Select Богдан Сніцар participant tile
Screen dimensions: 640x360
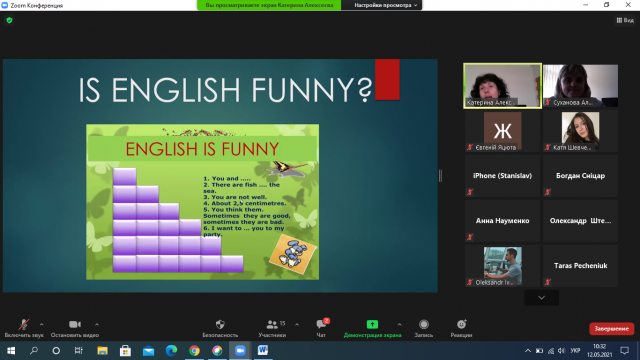tap(580, 176)
